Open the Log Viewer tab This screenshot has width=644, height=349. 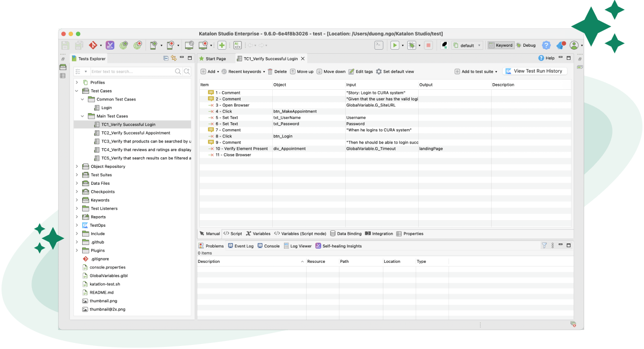pyautogui.click(x=298, y=246)
